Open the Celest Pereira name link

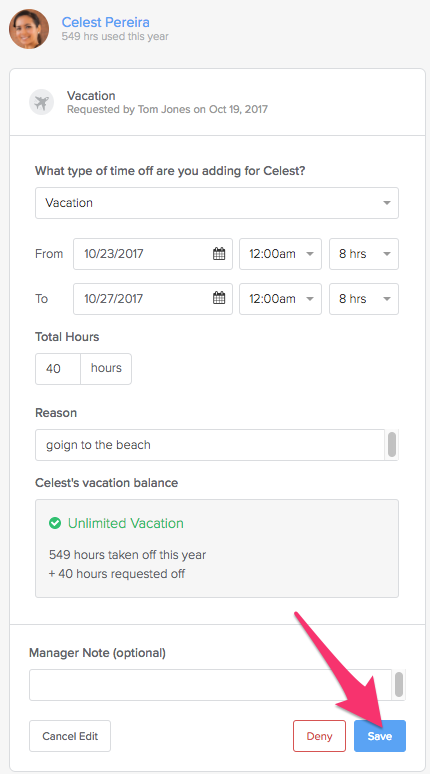pyautogui.click(x=106, y=22)
